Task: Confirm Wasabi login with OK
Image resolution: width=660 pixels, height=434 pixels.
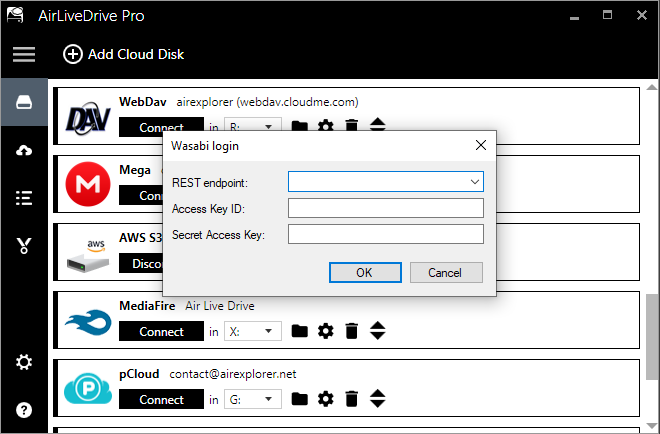Action: (365, 272)
